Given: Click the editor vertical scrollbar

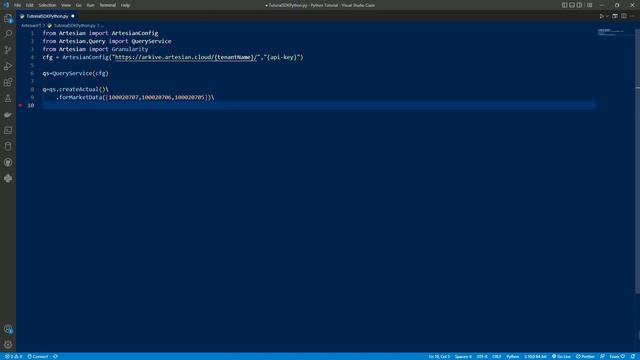Looking at the screenshot, I should pyautogui.click(x=637, y=161).
